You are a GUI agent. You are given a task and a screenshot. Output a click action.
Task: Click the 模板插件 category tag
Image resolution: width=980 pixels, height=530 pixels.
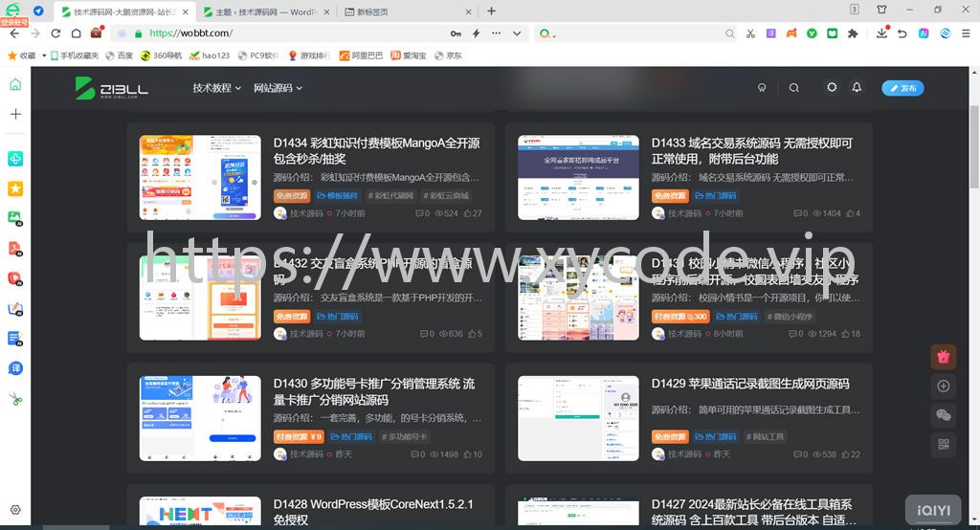click(338, 195)
